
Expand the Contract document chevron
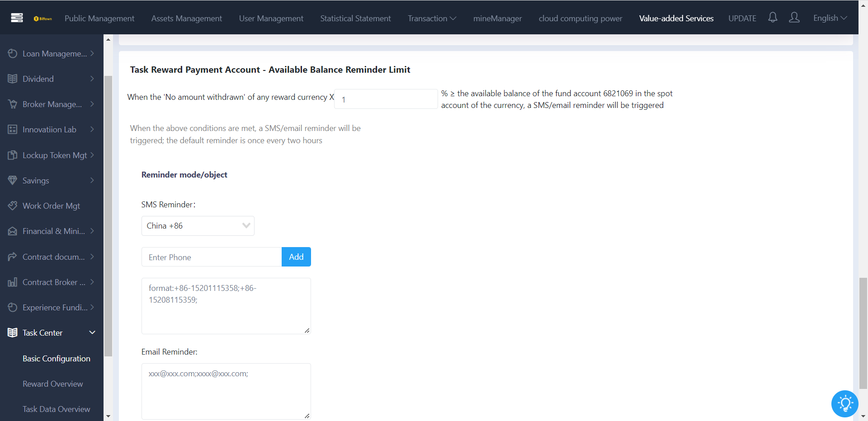click(92, 257)
